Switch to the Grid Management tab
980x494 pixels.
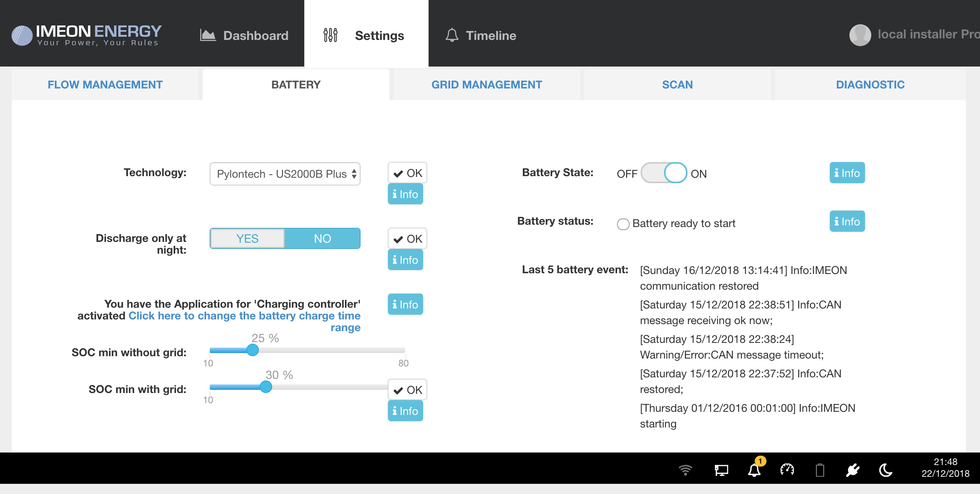(486, 85)
